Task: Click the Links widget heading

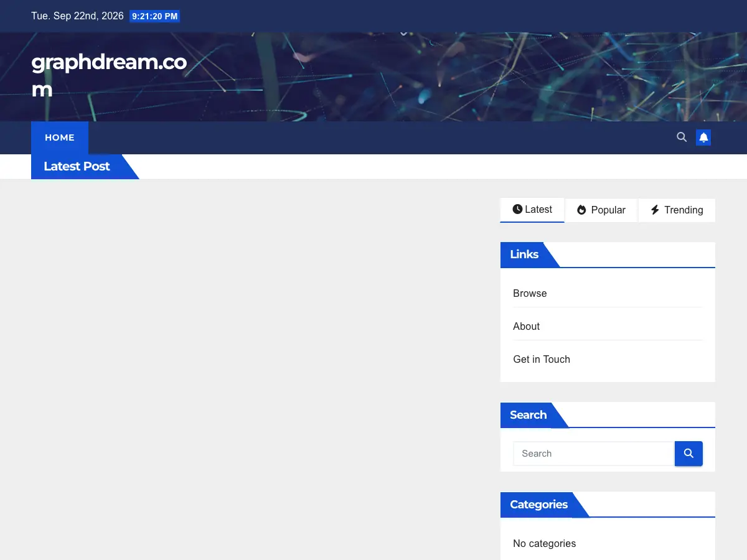Action: pos(524,254)
